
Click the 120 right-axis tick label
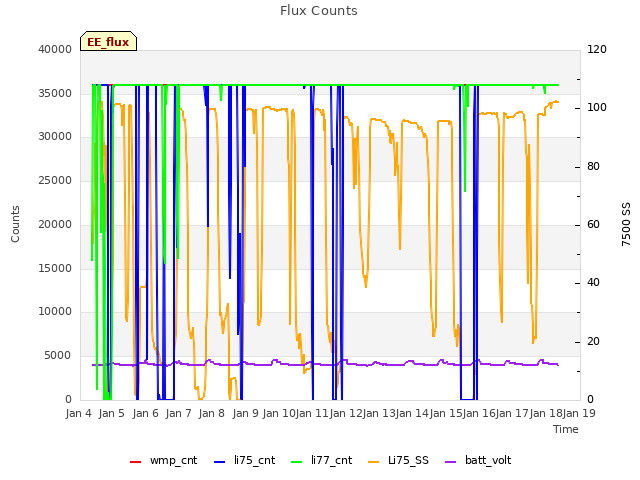click(597, 49)
